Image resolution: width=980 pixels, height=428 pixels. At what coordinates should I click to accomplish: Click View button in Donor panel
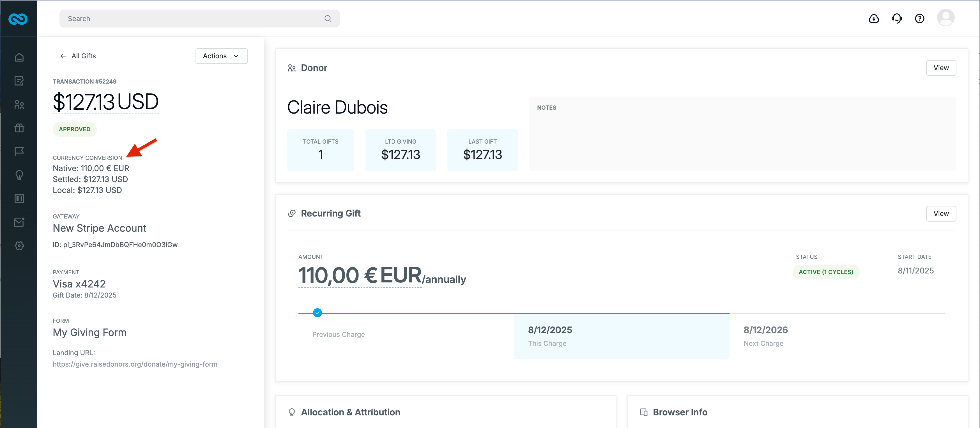click(941, 68)
